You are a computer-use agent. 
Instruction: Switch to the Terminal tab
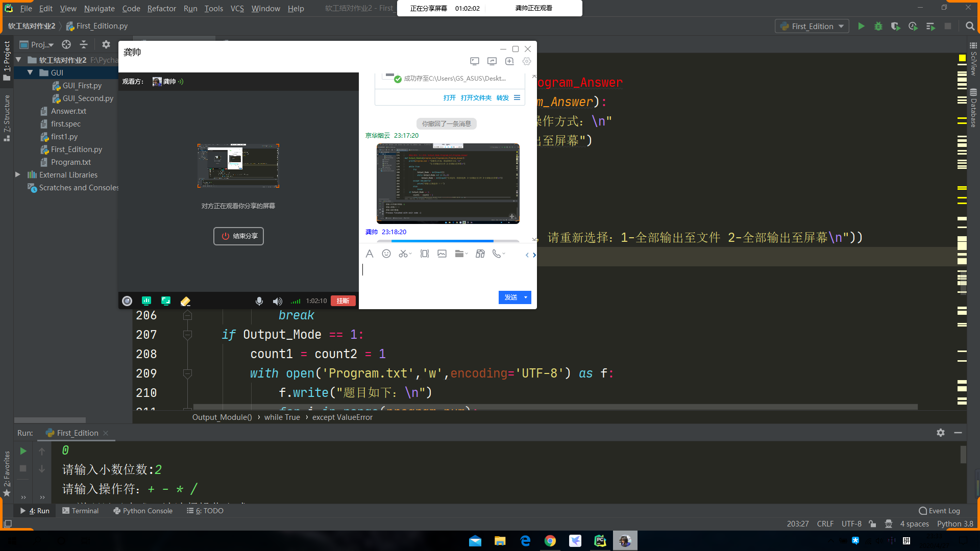[80, 511]
